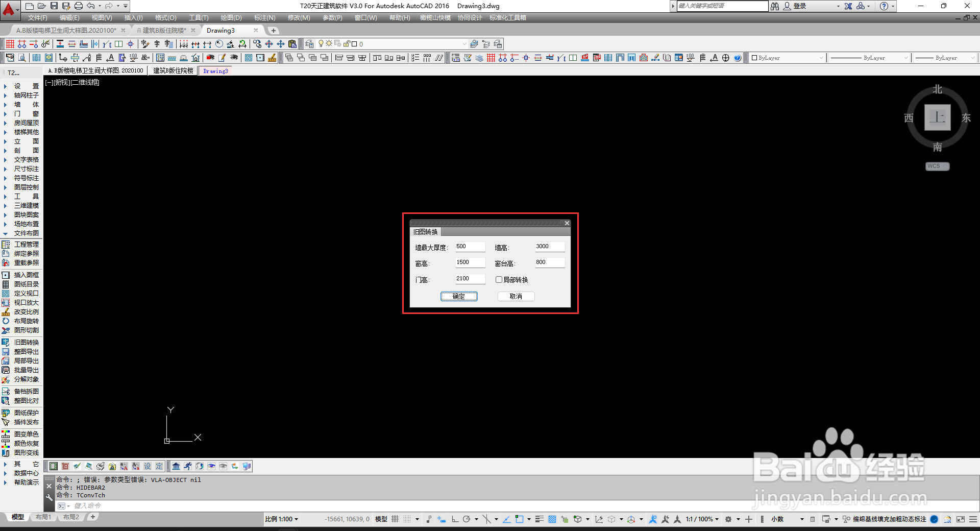Open the 绘图(D) menu
Screen dimensions: 980x531
[231, 18]
